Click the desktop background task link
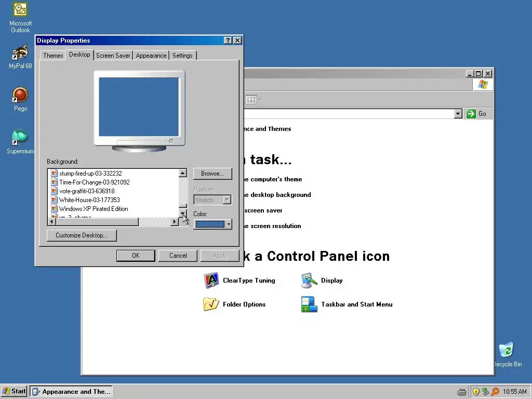532x399 pixels. 277,195
